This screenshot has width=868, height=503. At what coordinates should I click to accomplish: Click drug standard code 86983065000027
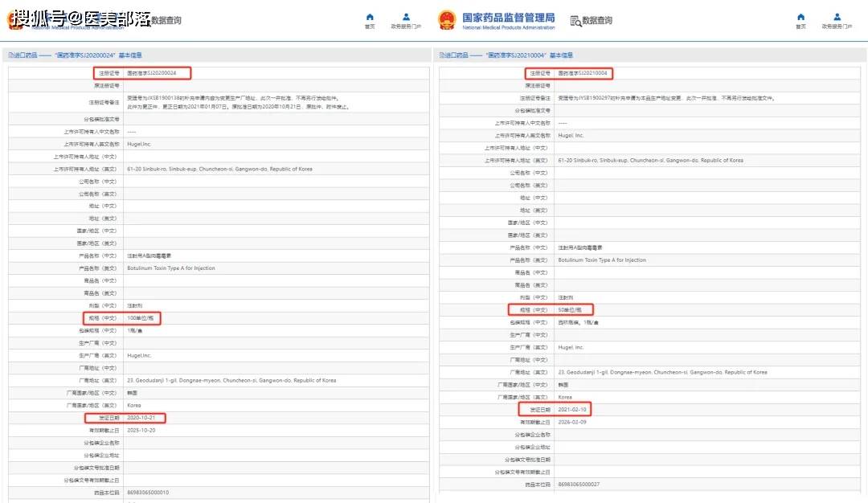[x=579, y=484]
